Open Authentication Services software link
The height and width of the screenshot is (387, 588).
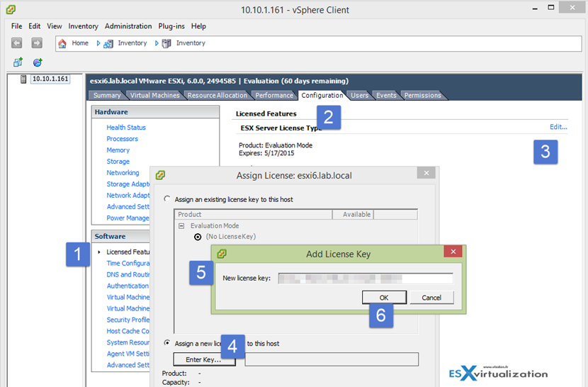click(128, 286)
